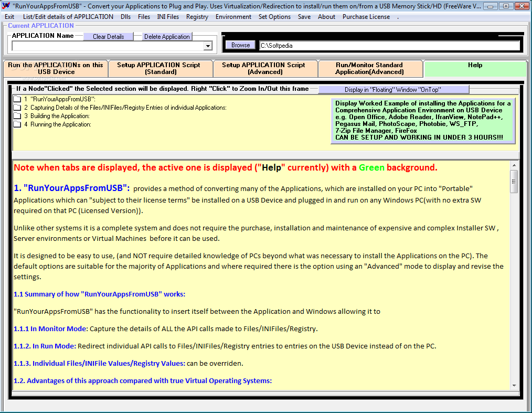The image size is (532, 413).
Task: Click 1.1.3. Individual Files/INIFile Values heading
Action: coord(99,364)
